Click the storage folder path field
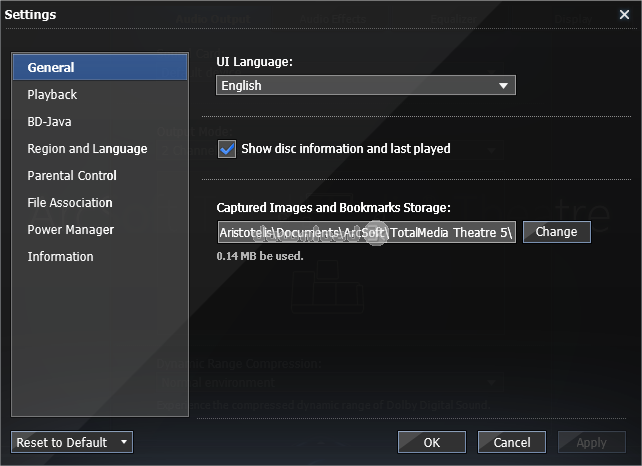The width and height of the screenshot is (642, 466). coord(366,232)
